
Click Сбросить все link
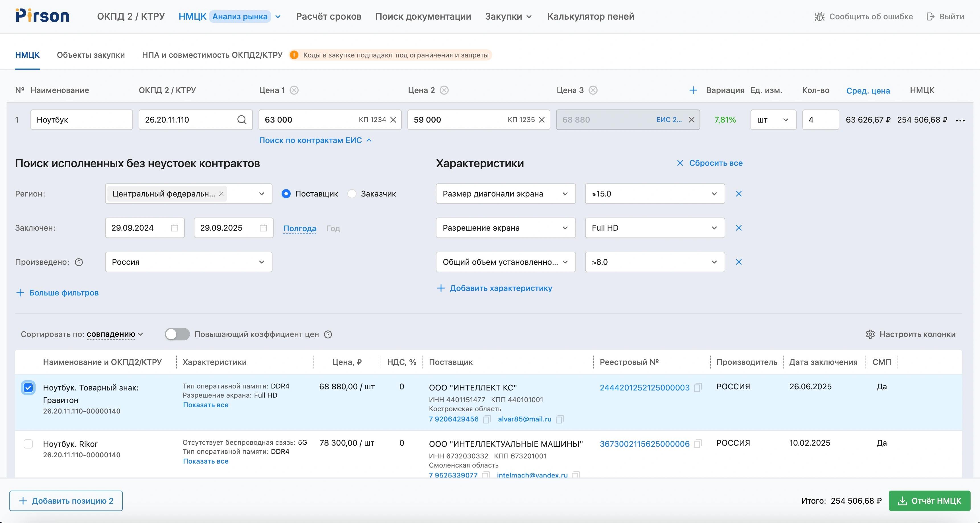(x=710, y=163)
